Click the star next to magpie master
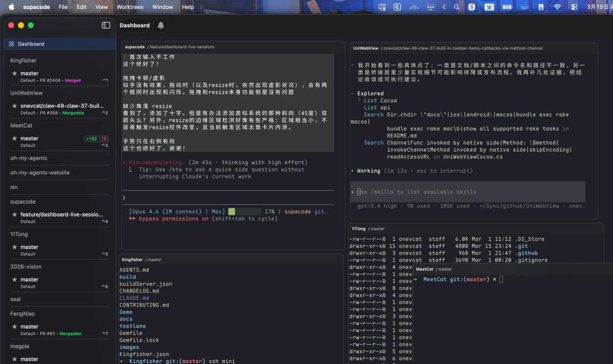The width and height of the screenshot is (613, 364). (x=14, y=359)
